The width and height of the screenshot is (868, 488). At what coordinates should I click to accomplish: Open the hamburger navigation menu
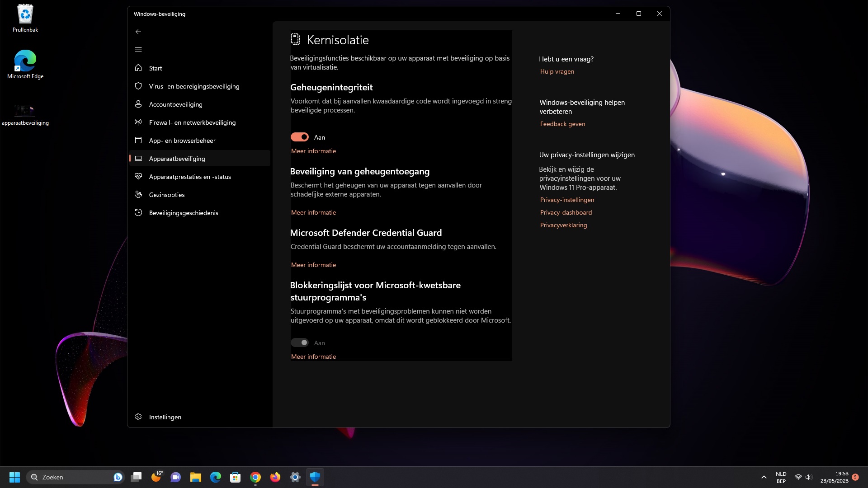(x=138, y=50)
